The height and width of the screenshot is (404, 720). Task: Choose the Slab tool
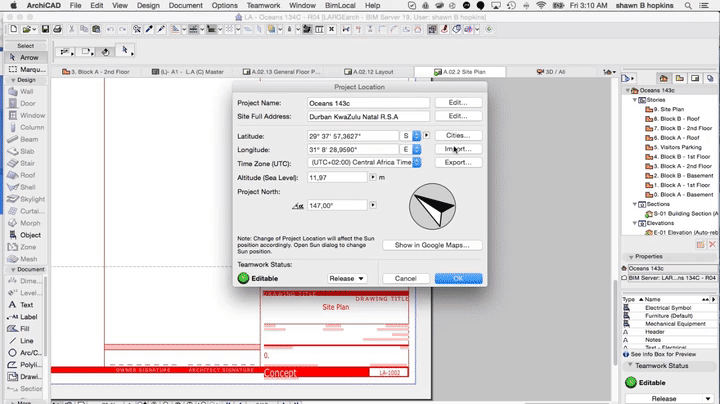click(x=26, y=151)
